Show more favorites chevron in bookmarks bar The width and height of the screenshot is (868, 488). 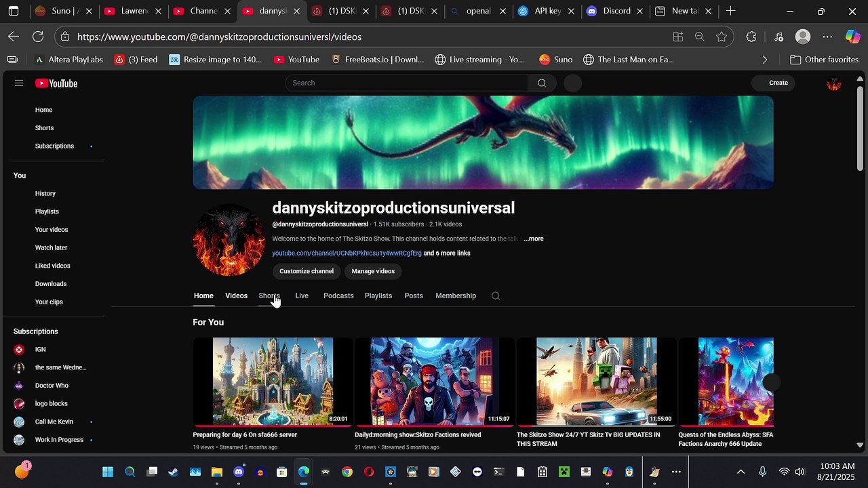[x=765, y=60]
